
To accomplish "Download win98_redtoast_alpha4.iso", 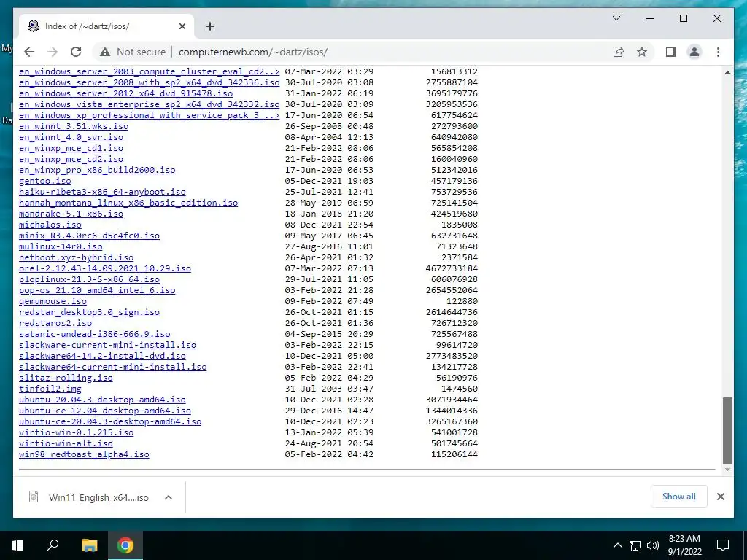I will click(84, 455).
